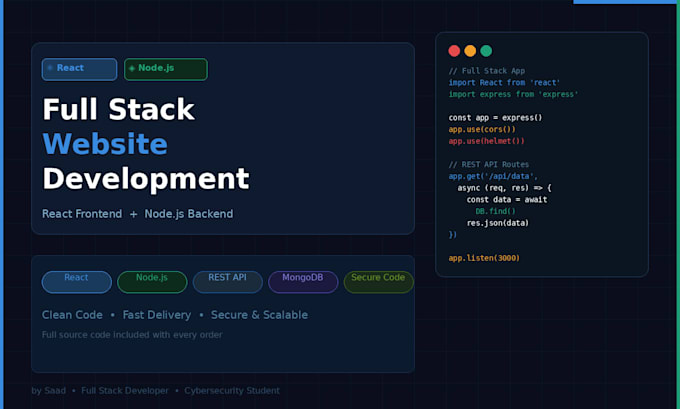
Task: Click 'by Saad' footer text
Action: click(x=49, y=391)
